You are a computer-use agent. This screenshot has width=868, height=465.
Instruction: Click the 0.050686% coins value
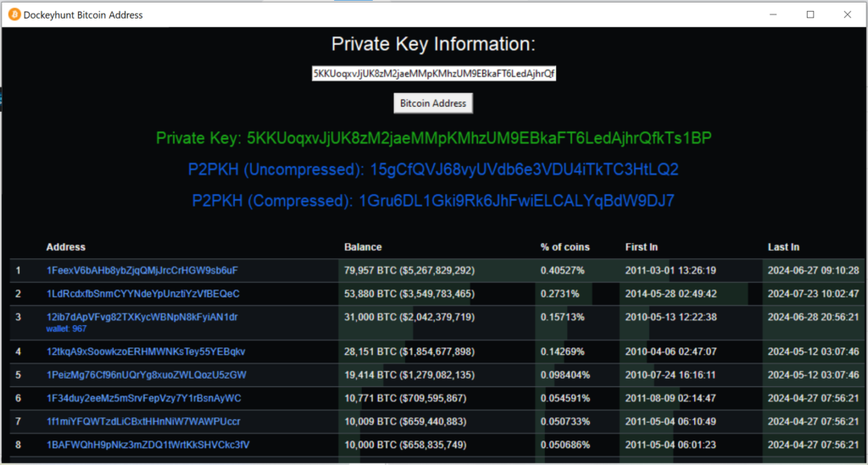[x=565, y=445]
